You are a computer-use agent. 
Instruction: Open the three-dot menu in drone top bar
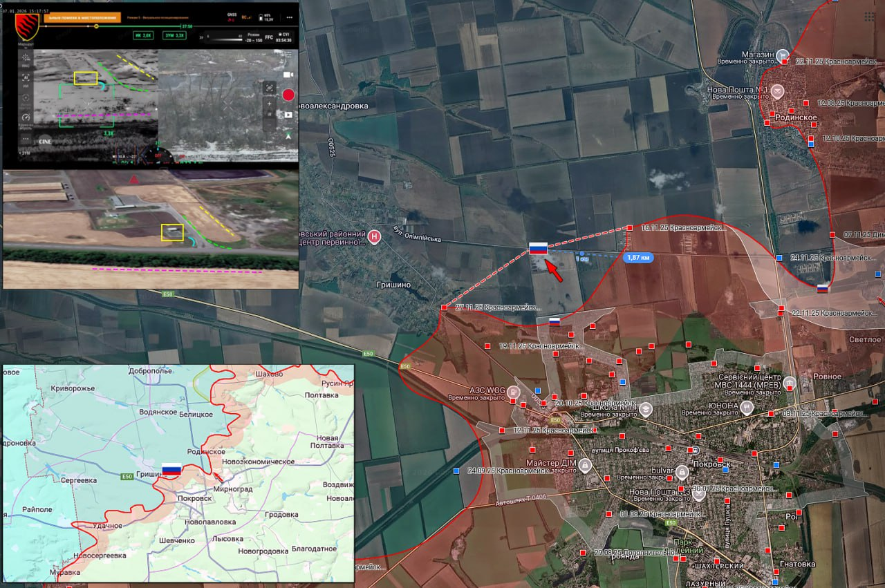tap(289, 17)
